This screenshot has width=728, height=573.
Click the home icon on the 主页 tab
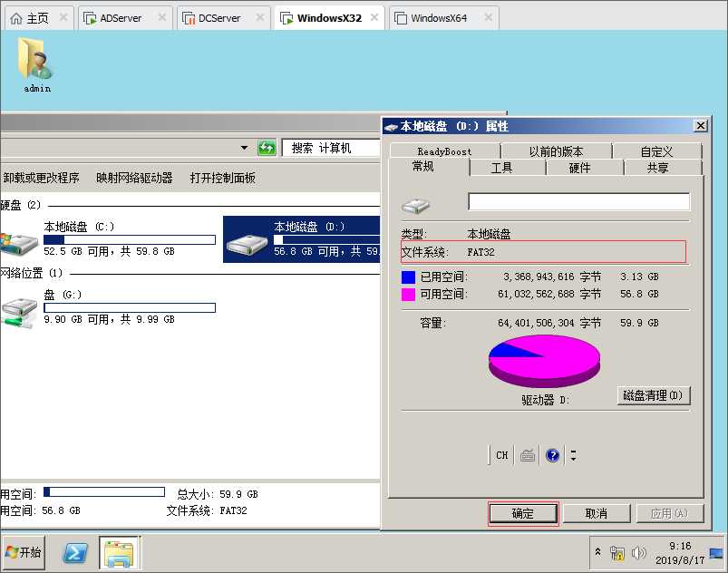(x=16, y=18)
